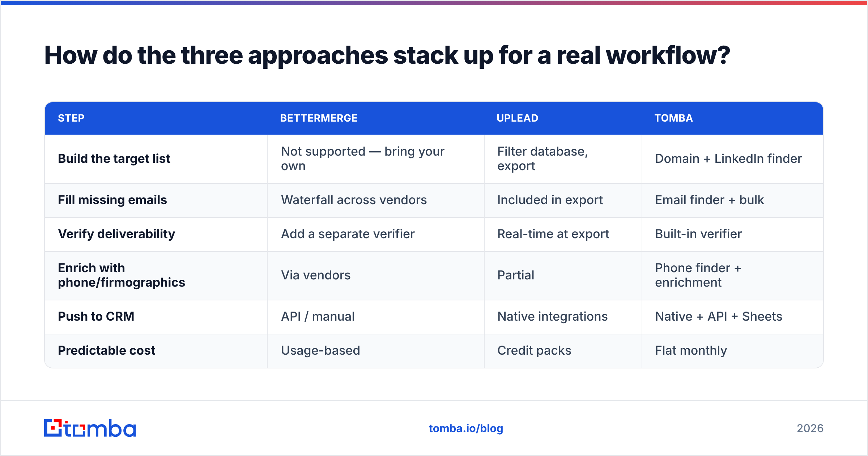Click the 'Fill missing emails' row label
The width and height of the screenshot is (868, 456).
112,200
